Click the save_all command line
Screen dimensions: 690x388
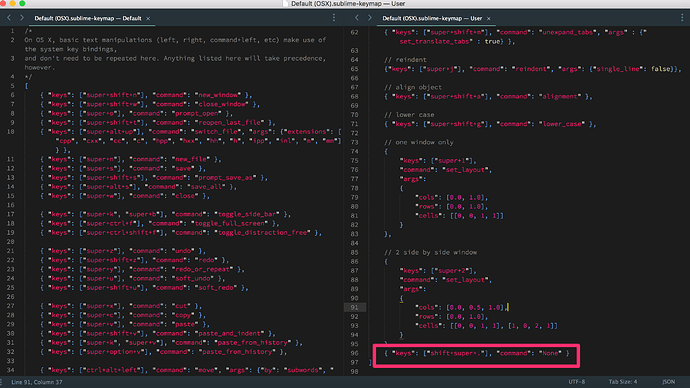tap(138, 187)
